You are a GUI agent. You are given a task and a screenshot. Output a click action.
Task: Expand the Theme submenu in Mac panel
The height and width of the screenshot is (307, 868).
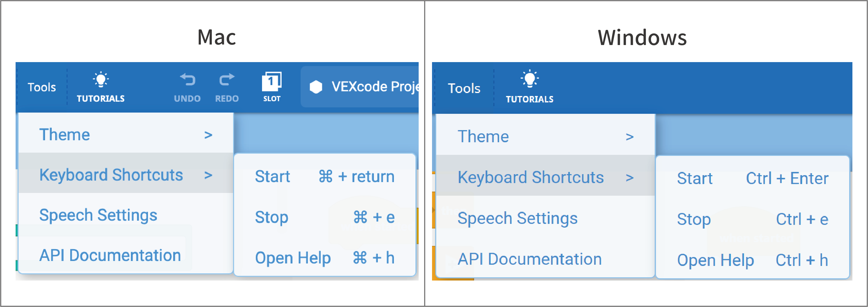125,135
